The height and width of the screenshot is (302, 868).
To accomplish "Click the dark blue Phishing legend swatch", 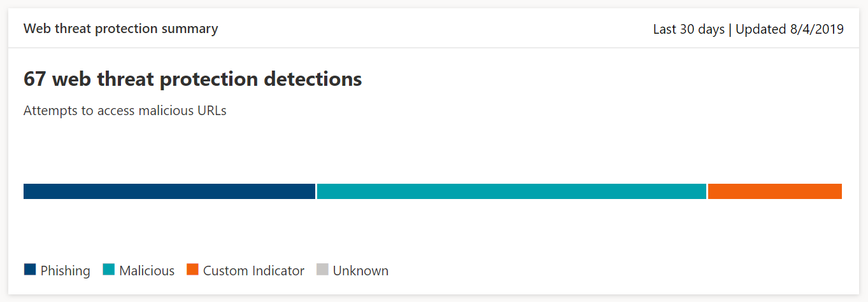I will [x=30, y=270].
